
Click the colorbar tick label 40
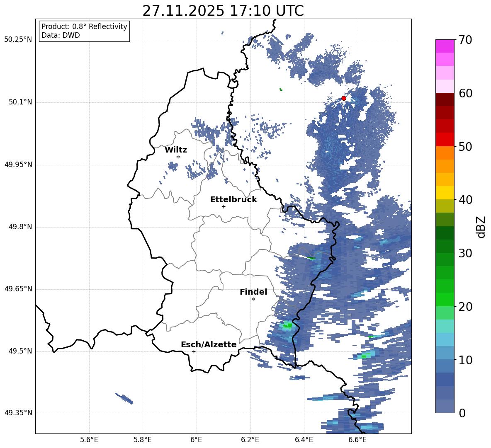tap(465, 200)
